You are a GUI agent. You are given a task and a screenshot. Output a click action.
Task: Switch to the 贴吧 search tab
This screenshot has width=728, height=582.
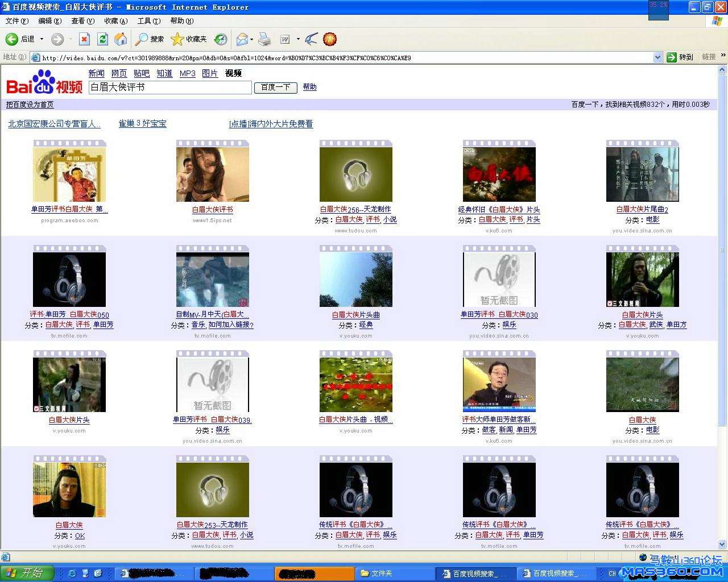coord(142,73)
